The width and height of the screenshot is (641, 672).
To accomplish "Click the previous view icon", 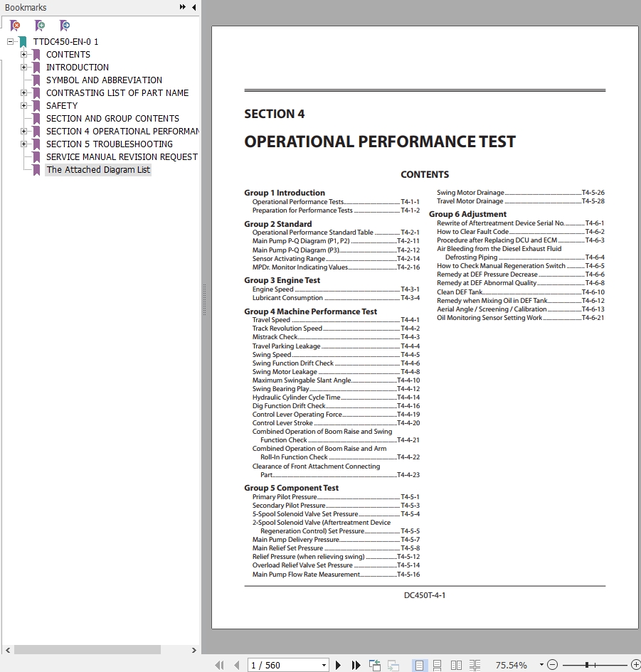I will (x=375, y=665).
